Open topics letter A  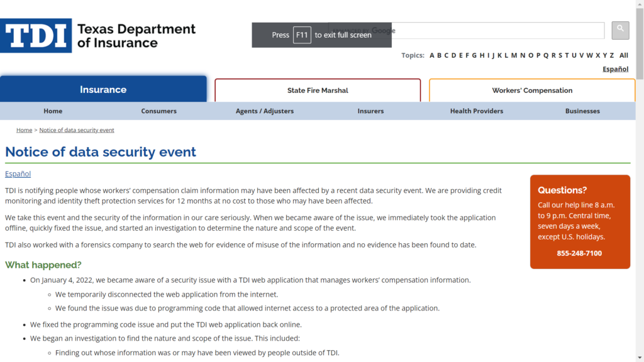click(x=431, y=55)
